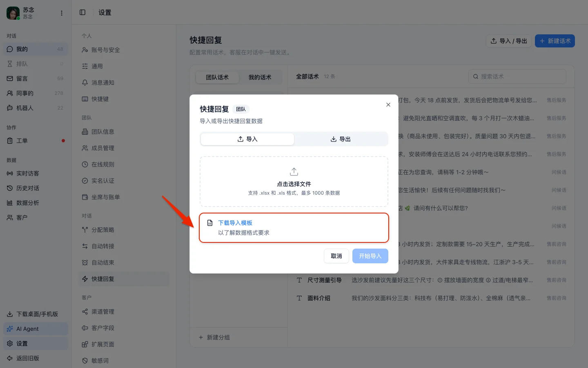Switch to 团队话术 tab
Viewport: 588px width, 368px height.
pyautogui.click(x=217, y=77)
